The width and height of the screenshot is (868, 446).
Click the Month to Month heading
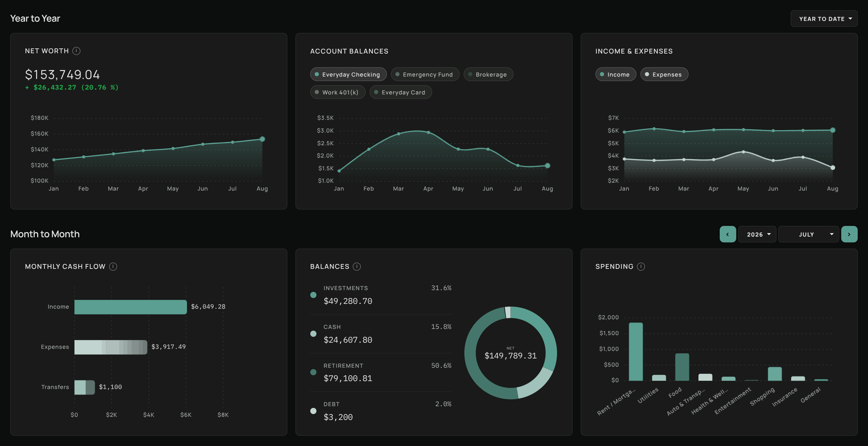click(45, 234)
